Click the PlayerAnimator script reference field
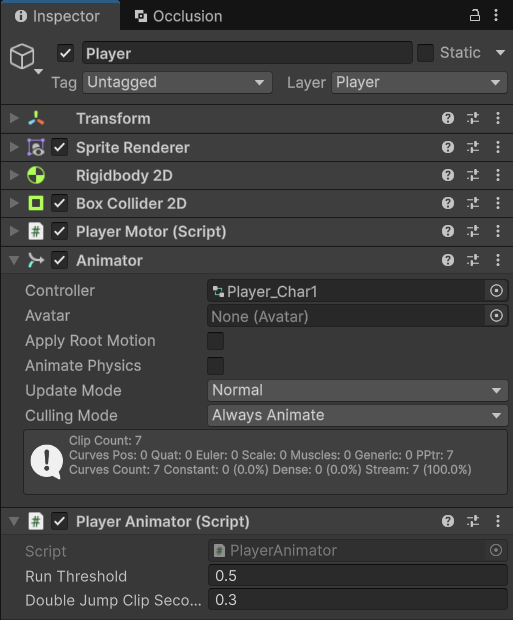Screen dimensions: 513x620 pos(347,550)
